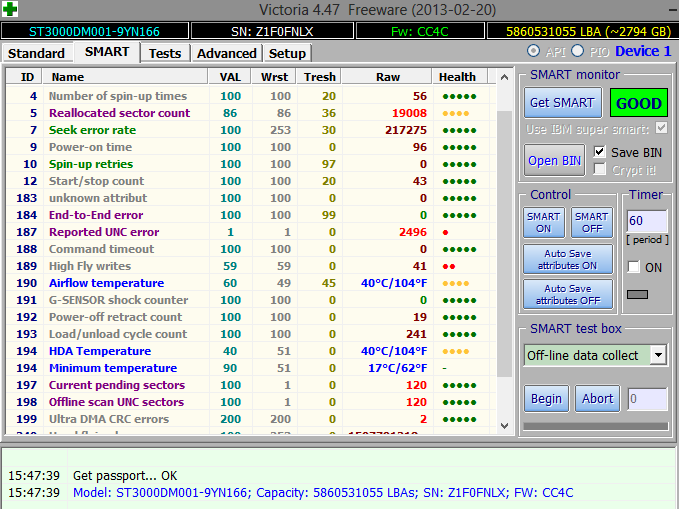Click the SMART test progress bar
The width and height of the screenshot is (679, 509).
[x=595, y=426]
